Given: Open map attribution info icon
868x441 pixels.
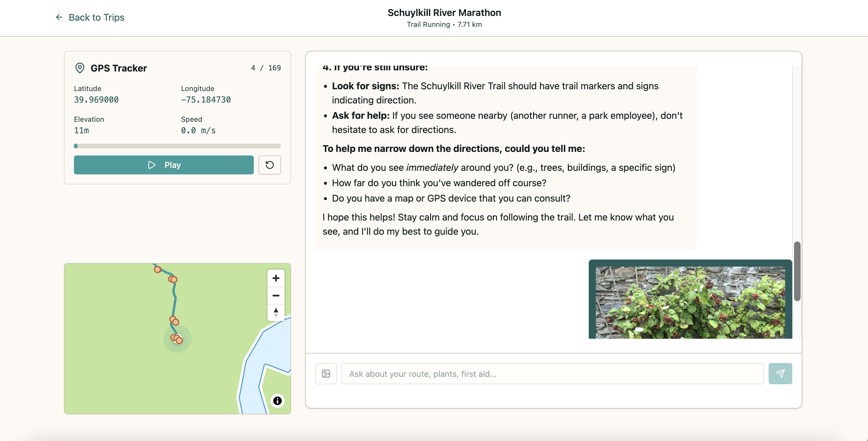Looking at the screenshot, I should coord(277,401).
